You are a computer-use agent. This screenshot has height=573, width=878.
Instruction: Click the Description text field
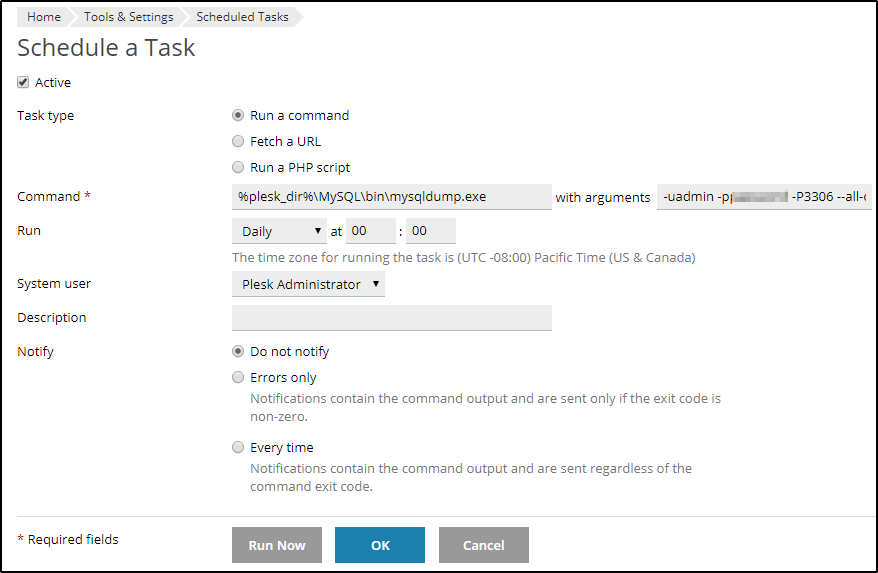tap(391, 318)
